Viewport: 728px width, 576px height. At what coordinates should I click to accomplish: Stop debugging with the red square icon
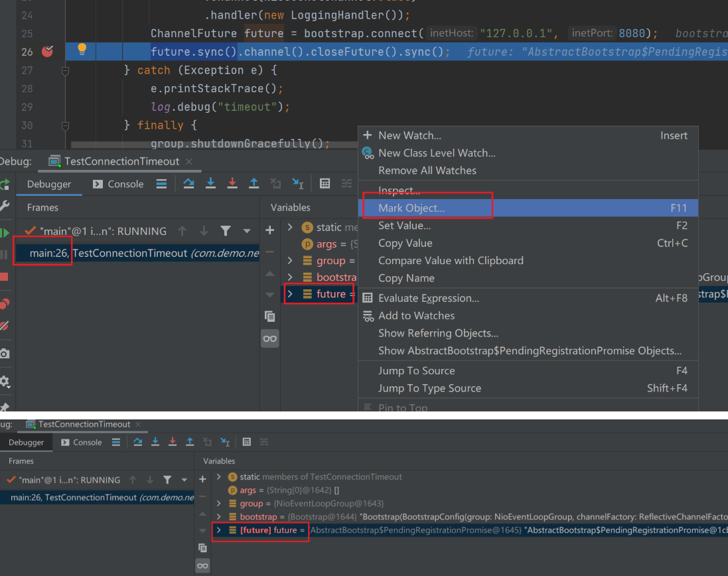point(4,277)
